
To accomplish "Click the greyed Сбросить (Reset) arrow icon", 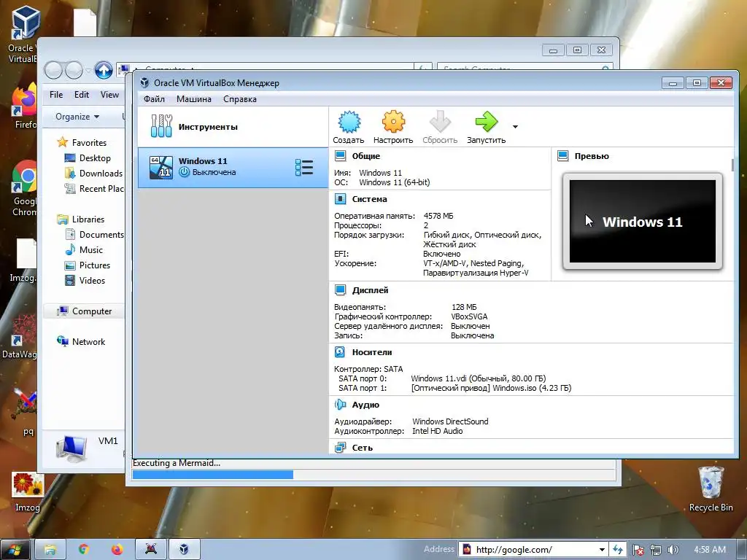I will 440,122.
